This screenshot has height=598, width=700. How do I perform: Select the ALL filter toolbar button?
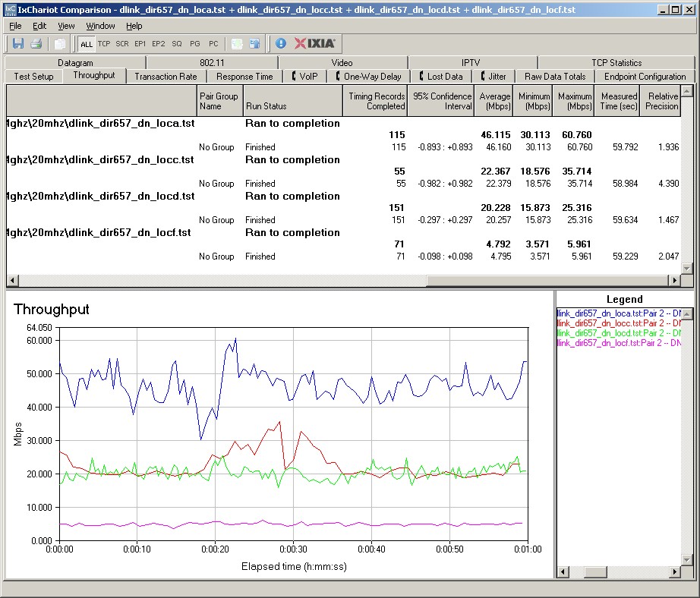(x=86, y=44)
